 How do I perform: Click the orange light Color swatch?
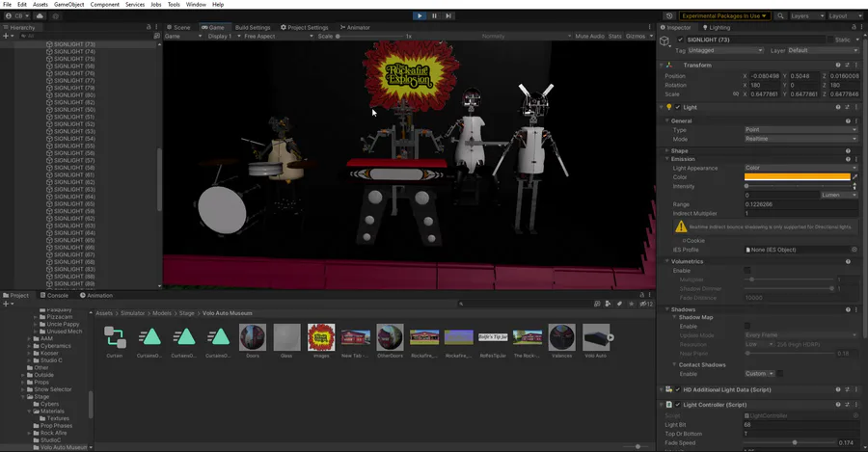[798, 177]
